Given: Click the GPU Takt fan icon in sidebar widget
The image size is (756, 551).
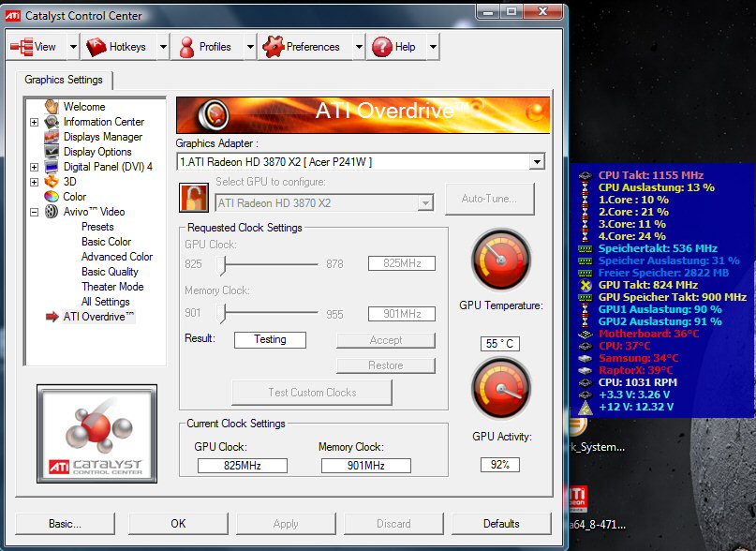Looking at the screenshot, I should click(585, 285).
